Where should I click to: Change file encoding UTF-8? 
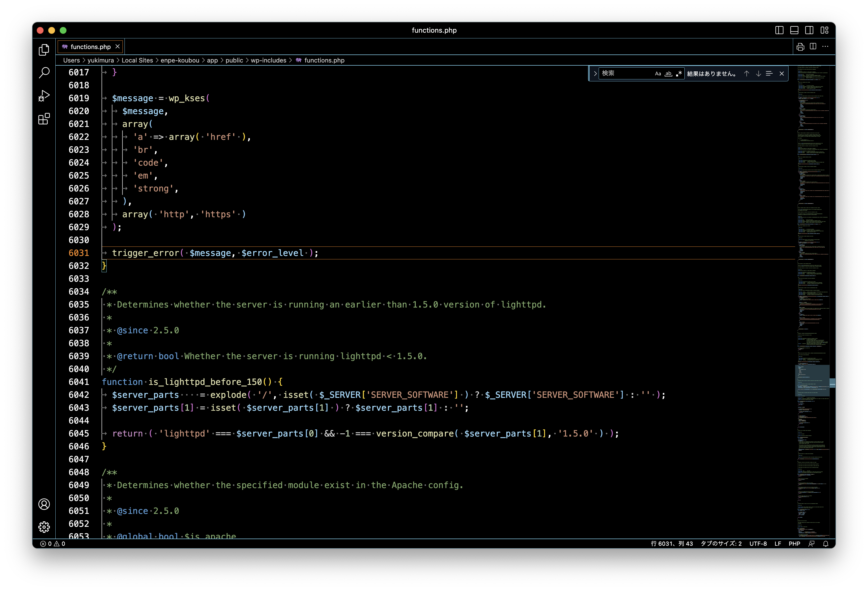click(x=758, y=544)
